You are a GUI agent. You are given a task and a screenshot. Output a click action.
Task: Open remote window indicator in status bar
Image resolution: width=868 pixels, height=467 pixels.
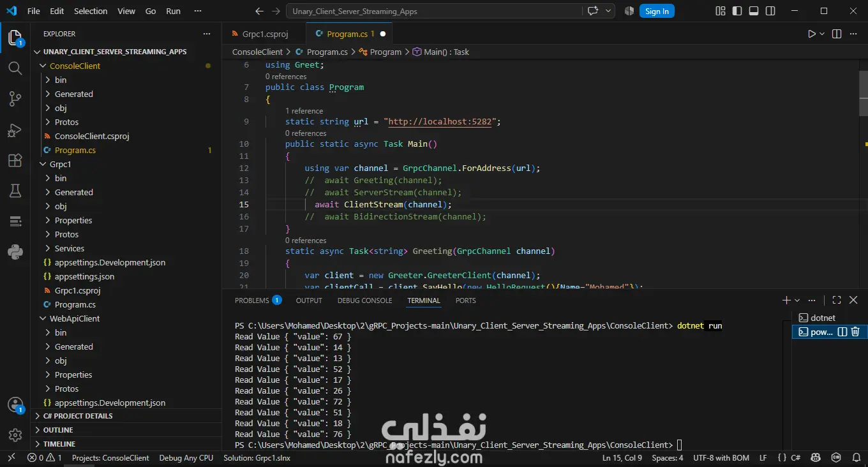(x=10, y=457)
